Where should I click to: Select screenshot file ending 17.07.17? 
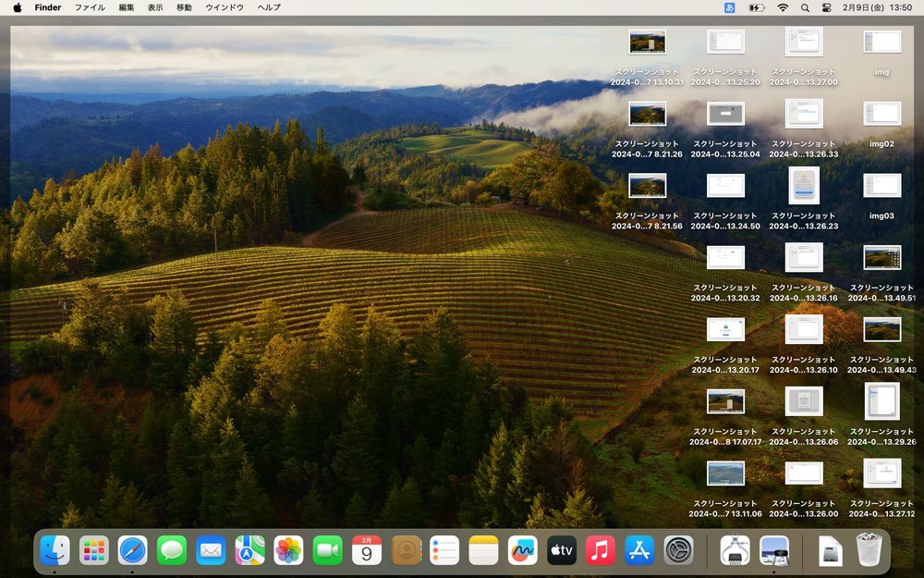(x=725, y=401)
